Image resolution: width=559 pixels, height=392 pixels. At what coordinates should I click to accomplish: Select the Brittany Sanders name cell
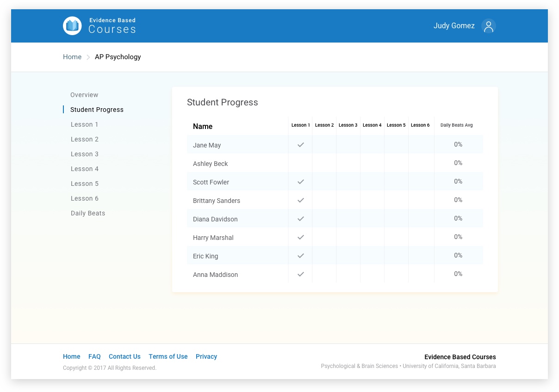coord(217,201)
